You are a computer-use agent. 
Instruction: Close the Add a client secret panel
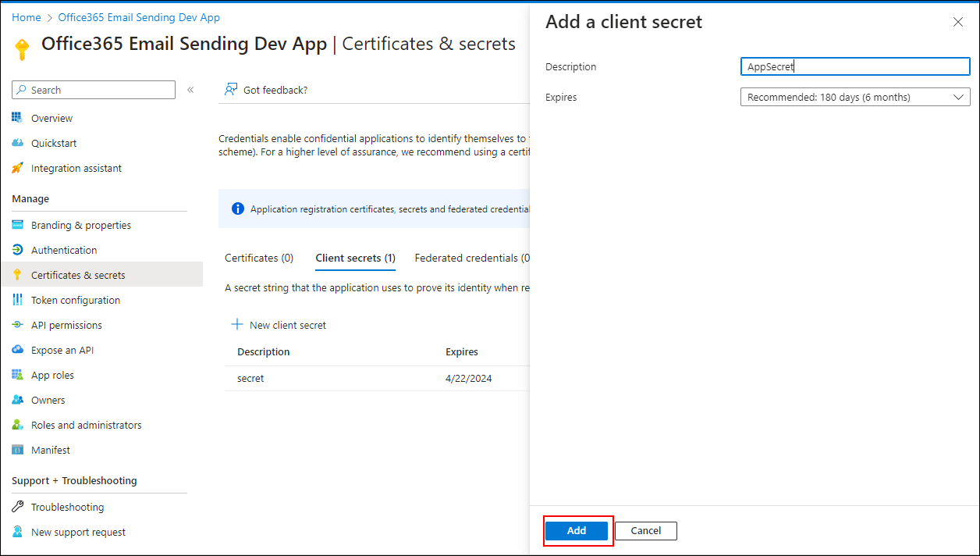pyautogui.click(x=958, y=23)
